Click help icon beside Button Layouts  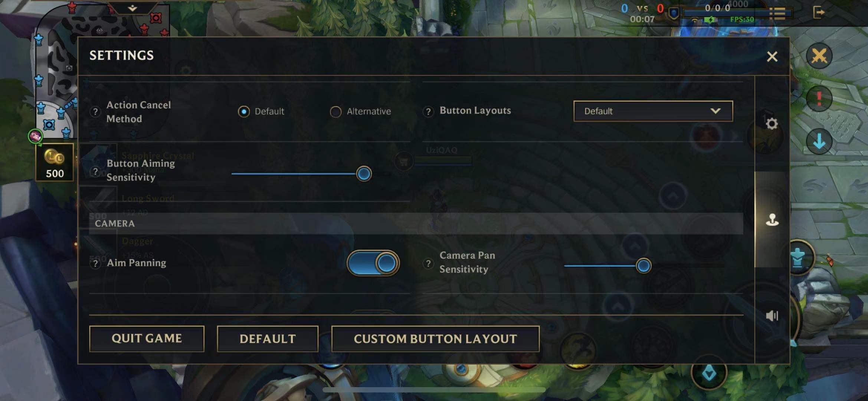coord(428,111)
